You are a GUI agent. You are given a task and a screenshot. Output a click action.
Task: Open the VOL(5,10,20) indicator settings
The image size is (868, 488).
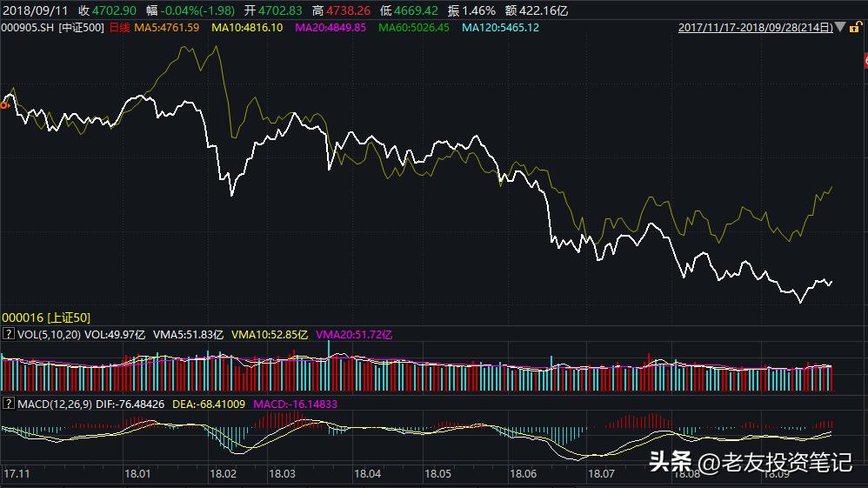coord(48,333)
